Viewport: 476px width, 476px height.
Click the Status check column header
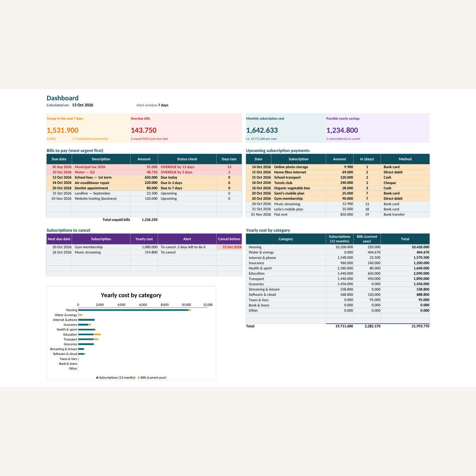click(187, 159)
